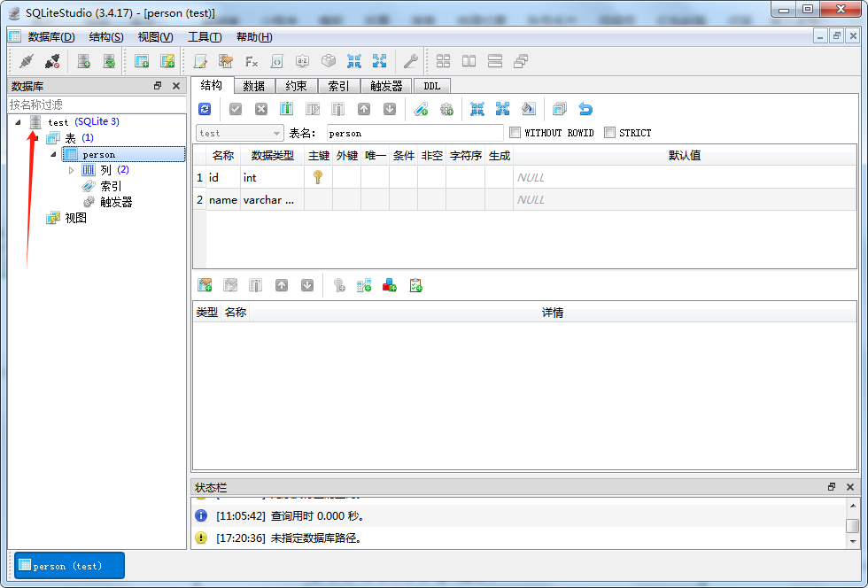Select the 视图 item in database tree

point(75,218)
